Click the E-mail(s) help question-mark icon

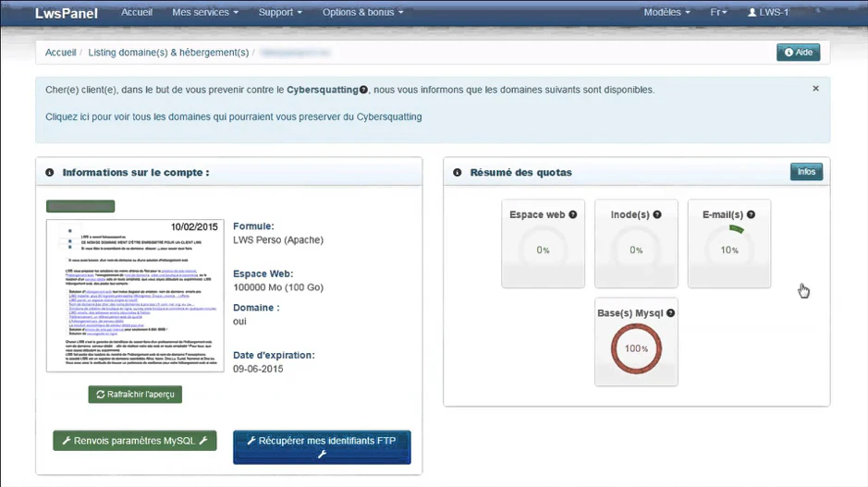pos(751,214)
